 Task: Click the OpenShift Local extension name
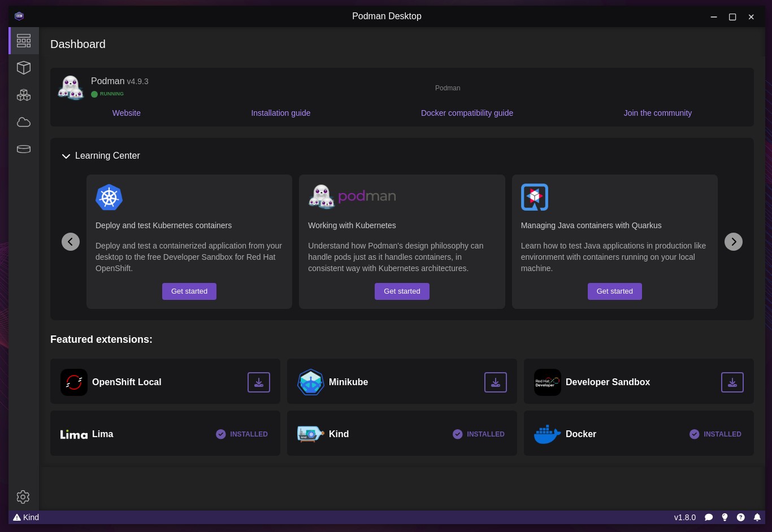coord(127,382)
